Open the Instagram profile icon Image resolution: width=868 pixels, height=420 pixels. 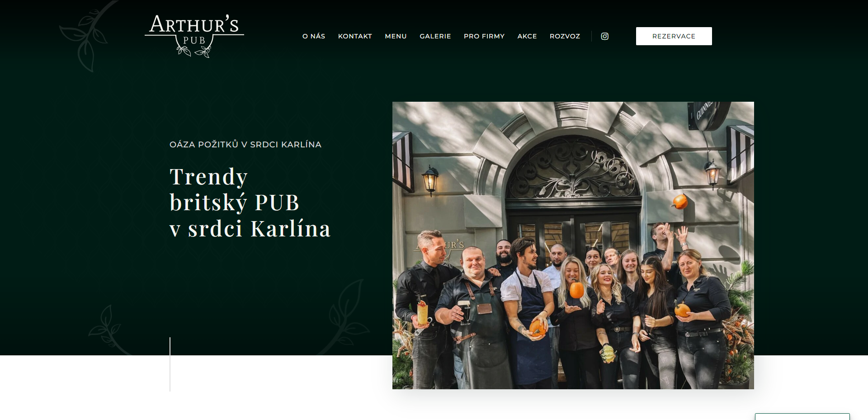pos(604,36)
